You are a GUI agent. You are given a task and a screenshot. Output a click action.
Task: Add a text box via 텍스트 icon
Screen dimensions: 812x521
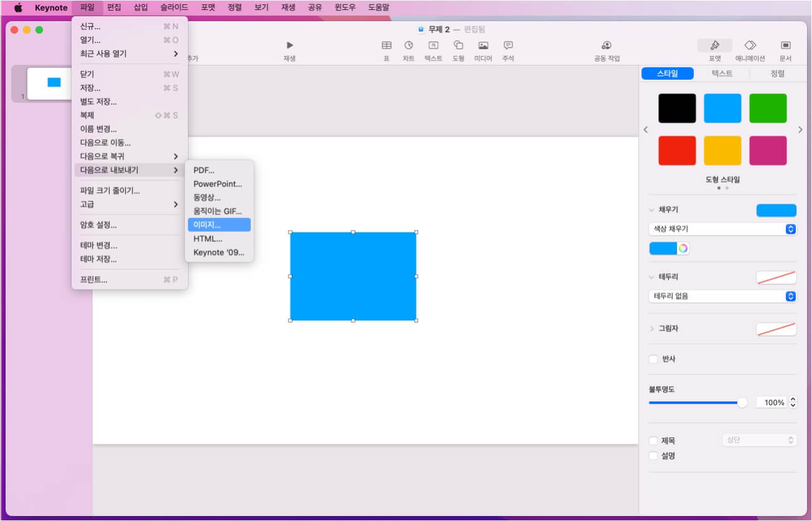click(433, 45)
